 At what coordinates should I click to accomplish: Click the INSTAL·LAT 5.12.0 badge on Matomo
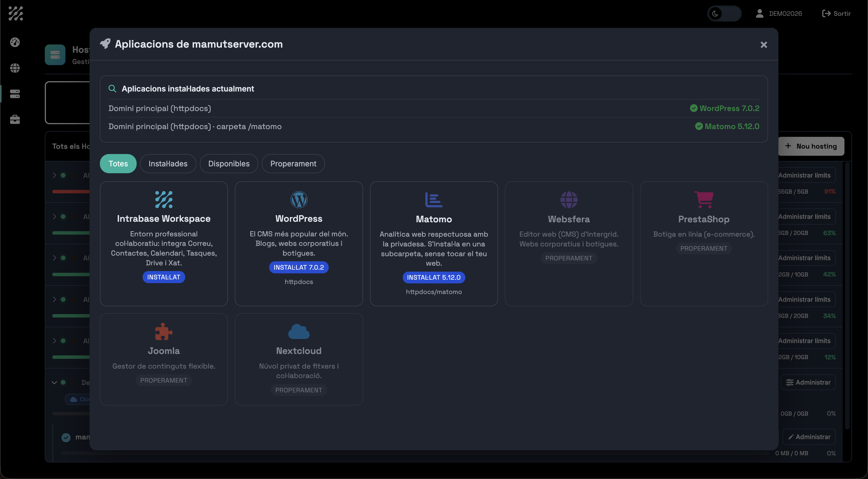pyautogui.click(x=434, y=277)
